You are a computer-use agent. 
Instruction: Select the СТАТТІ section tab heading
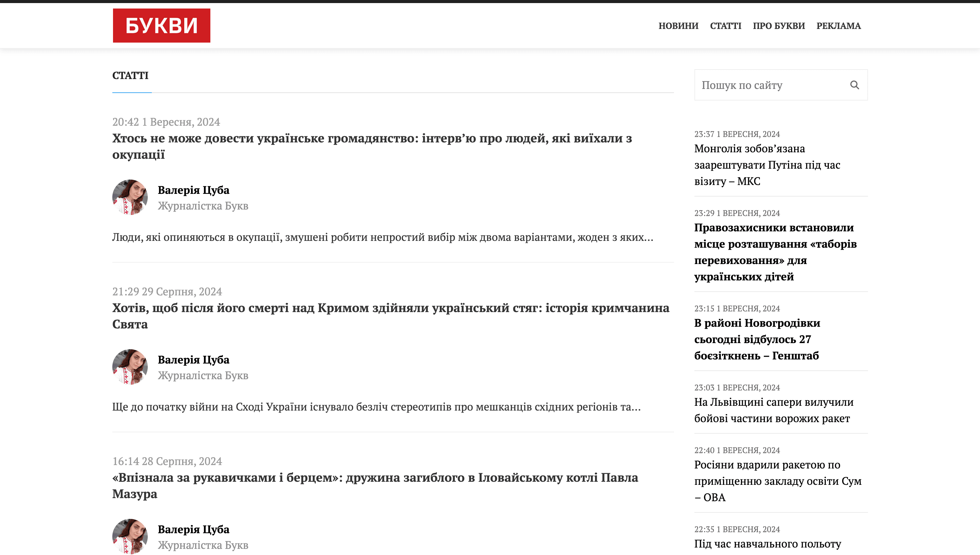pyautogui.click(x=130, y=76)
